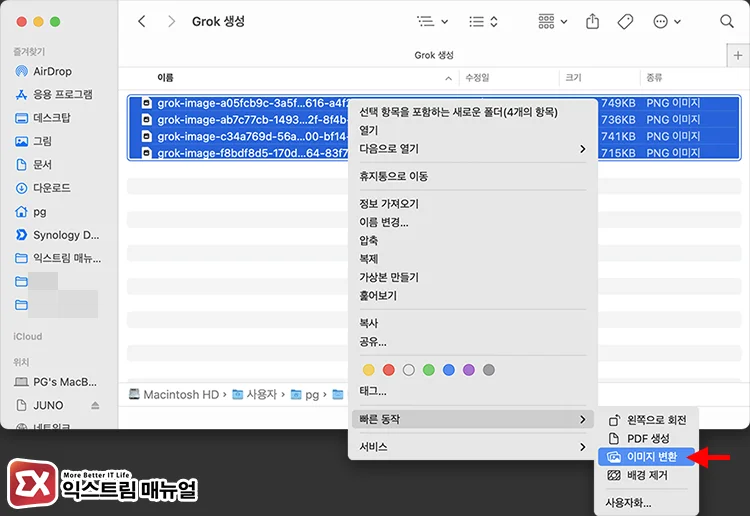The height and width of the screenshot is (516, 750).
Task: Apply the green tag color
Action: 429,370
